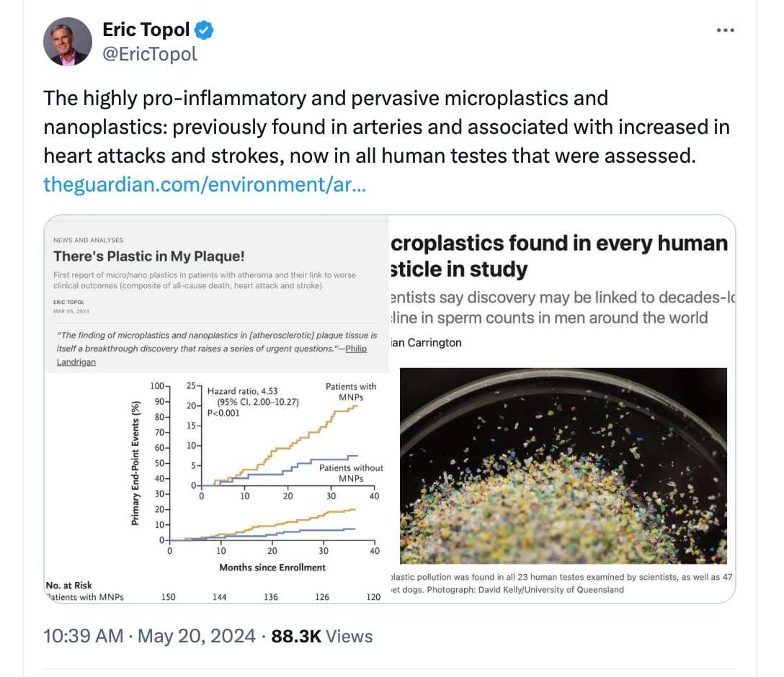Click the 88.3K Views count
784x677 pixels.
pos(321,636)
